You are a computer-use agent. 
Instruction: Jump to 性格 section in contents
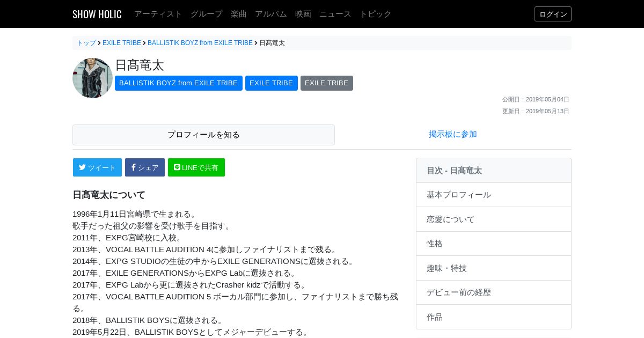[494, 244]
